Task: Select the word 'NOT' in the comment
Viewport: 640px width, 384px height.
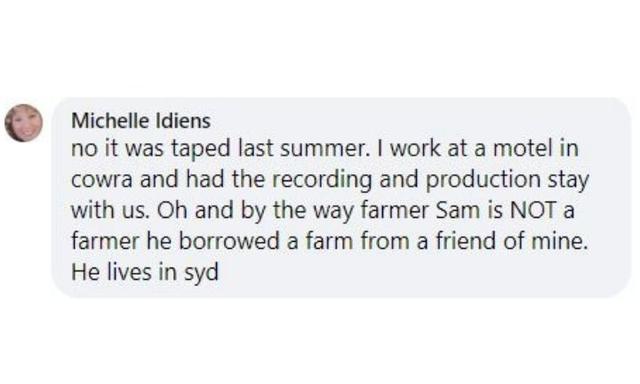Action: tap(533, 210)
